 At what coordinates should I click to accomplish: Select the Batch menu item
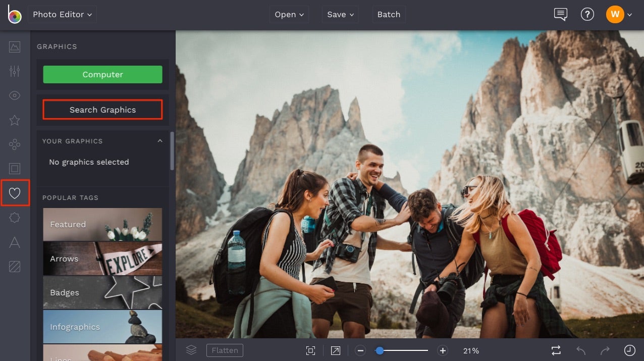[389, 14]
